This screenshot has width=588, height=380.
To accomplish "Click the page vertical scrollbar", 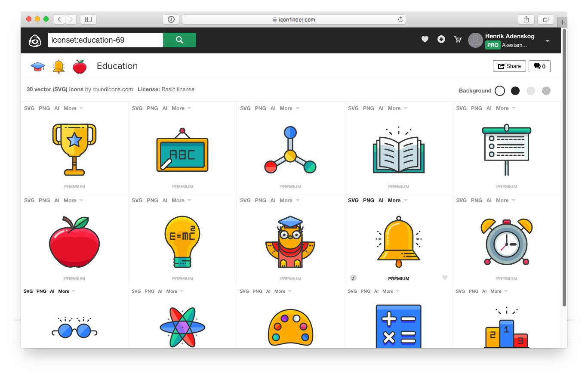I will (x=564, y=168).
